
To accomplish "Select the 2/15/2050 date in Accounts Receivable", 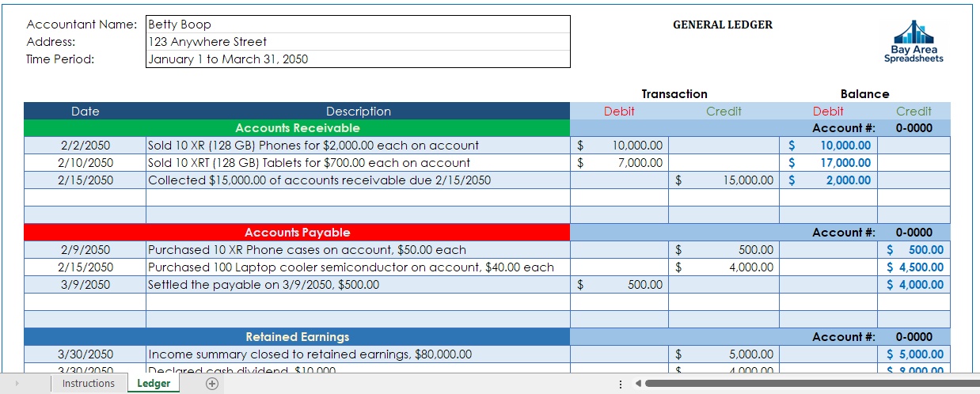I will (x=85, y=180).
